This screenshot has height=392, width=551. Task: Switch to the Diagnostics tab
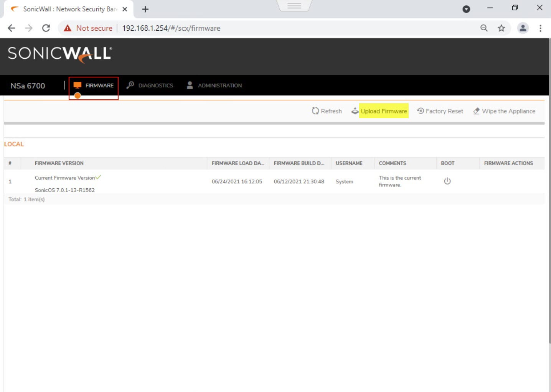[150, 86]
